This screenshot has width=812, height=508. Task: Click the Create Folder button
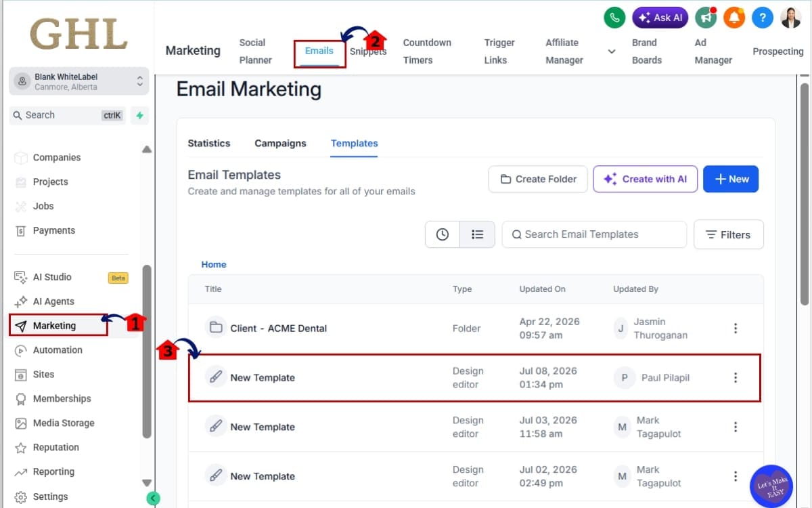[x=538, y=179]
